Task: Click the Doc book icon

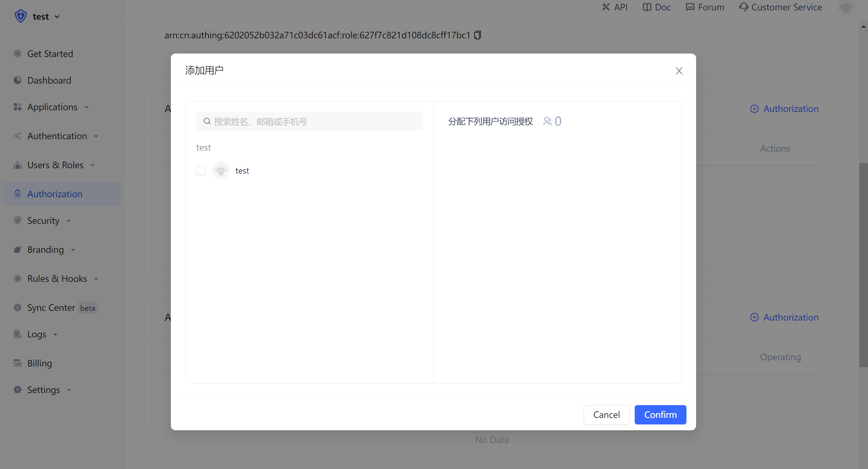Action: click(x=647, y=7)
